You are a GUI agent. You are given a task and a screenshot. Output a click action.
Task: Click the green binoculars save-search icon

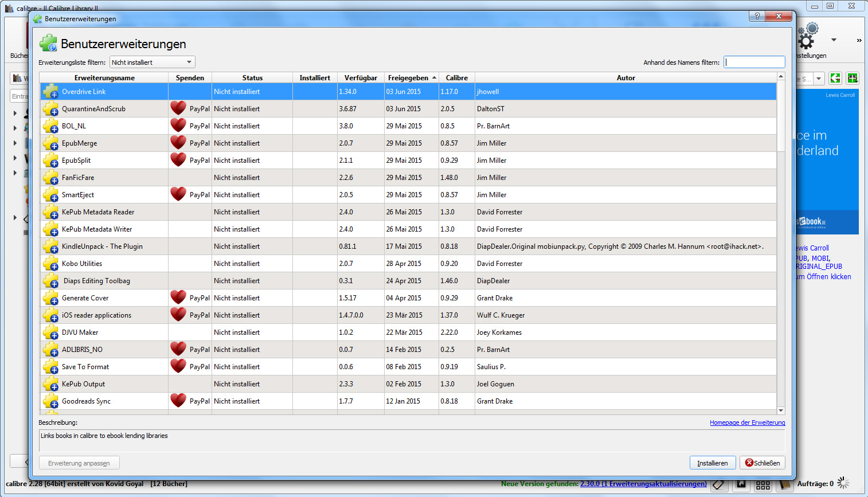point(853,79)
